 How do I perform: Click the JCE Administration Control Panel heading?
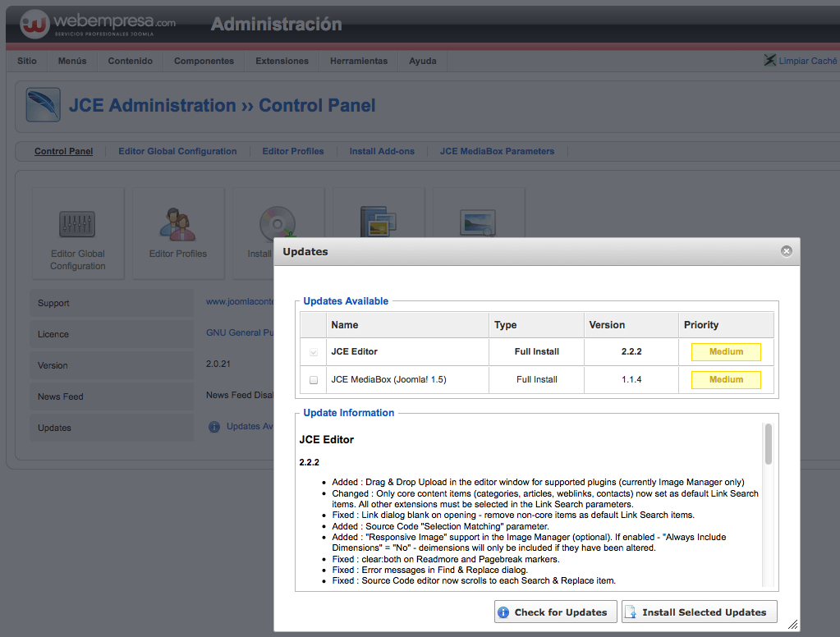coord(222,105)
